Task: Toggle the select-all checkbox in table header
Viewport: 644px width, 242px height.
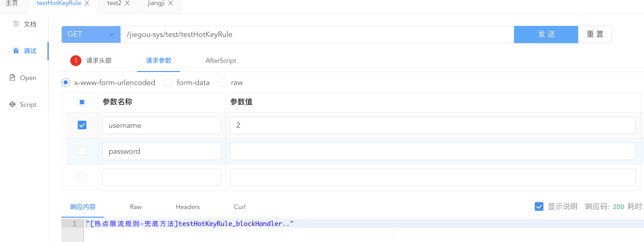Action: point(82,102)
